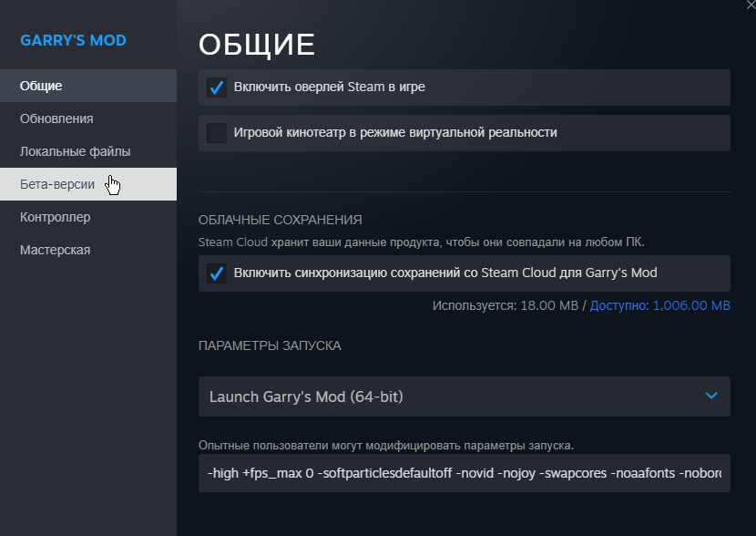Click the GARRY'S MOD title
This screenshot has width=756, height=536.
(x=73, y=40)
